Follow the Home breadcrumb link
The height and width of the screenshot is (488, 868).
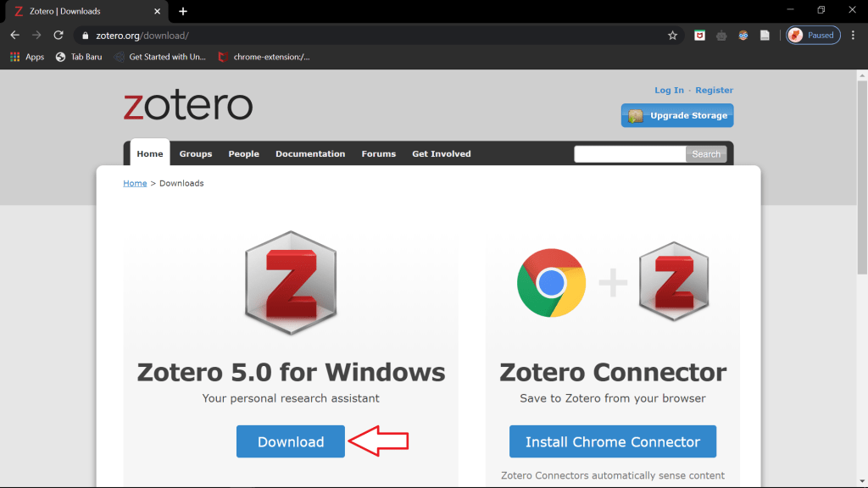[135, 183]
